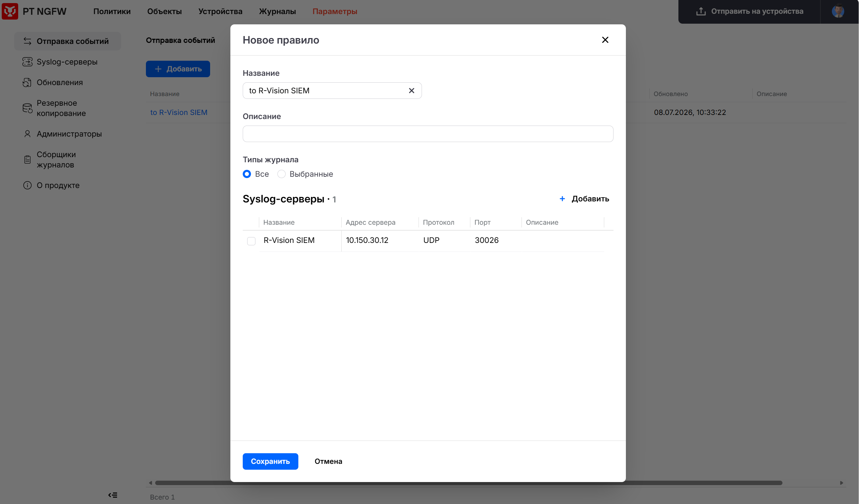This screenshot has height=504, width=859.
Task: Click the blue Добавить button on the background page
Action: click(178, 69)
